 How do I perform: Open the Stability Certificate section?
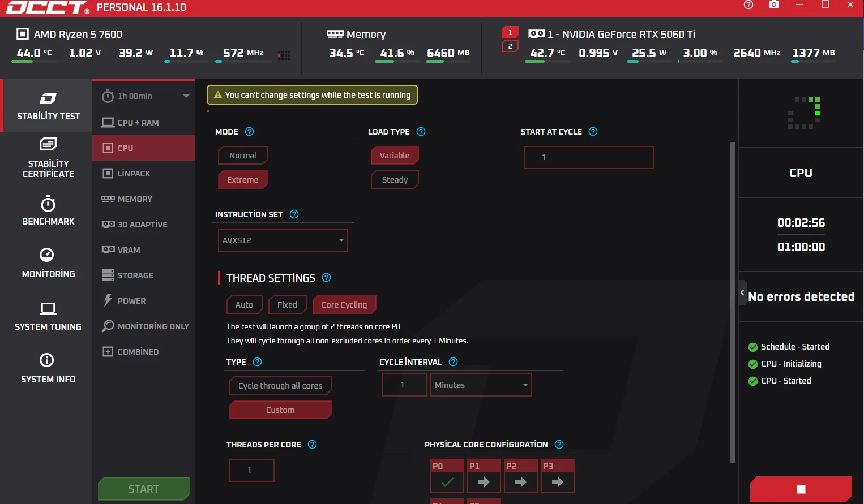(48, 158)
